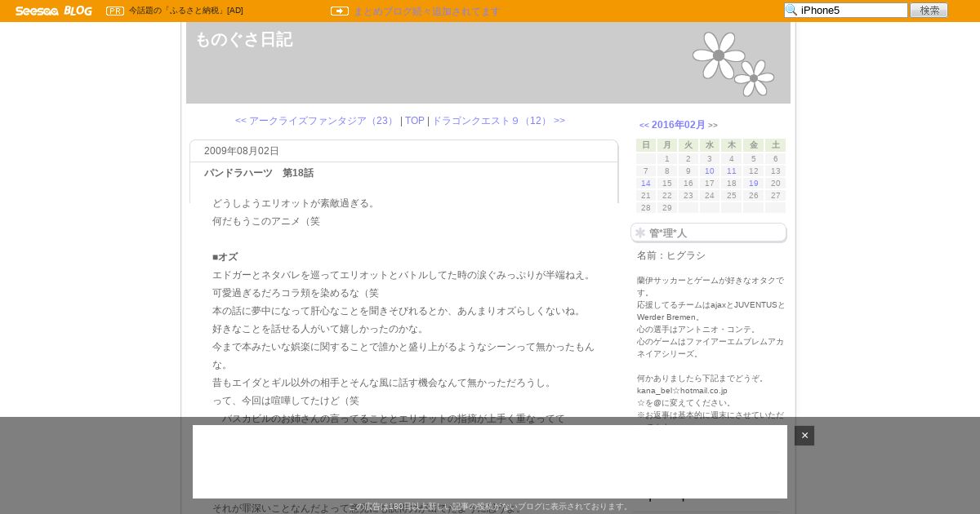Click the 管*理*人 sidebar heading
Viewport: 980px width, 514px height.
[668, 233]
